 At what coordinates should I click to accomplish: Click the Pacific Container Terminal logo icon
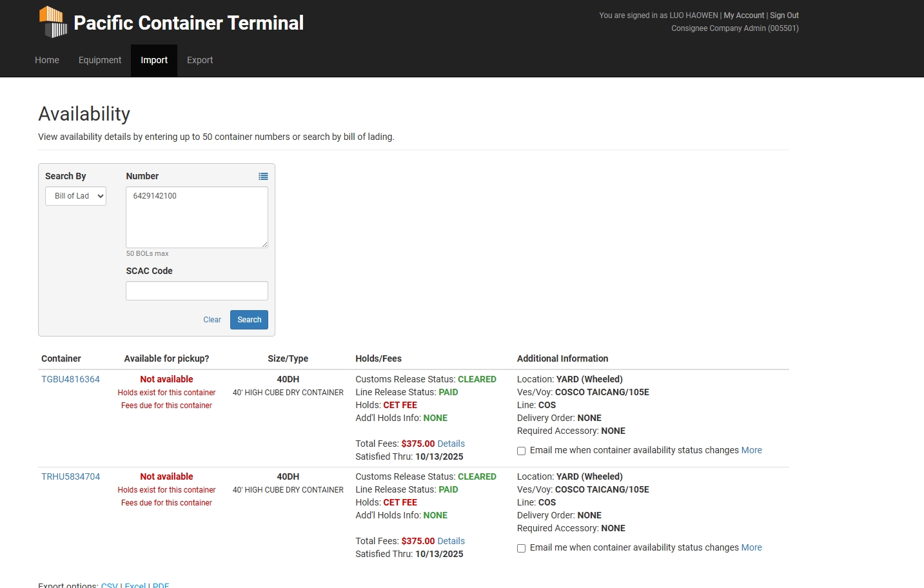[x=53, y=22]
